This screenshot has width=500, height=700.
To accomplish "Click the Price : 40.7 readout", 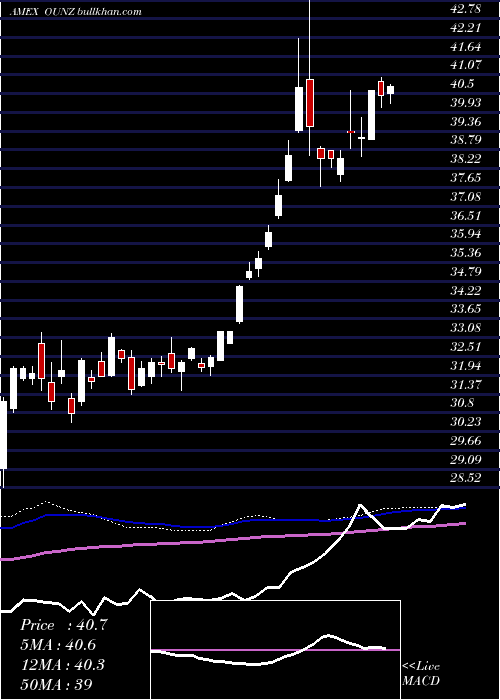I will click(64, 625).
